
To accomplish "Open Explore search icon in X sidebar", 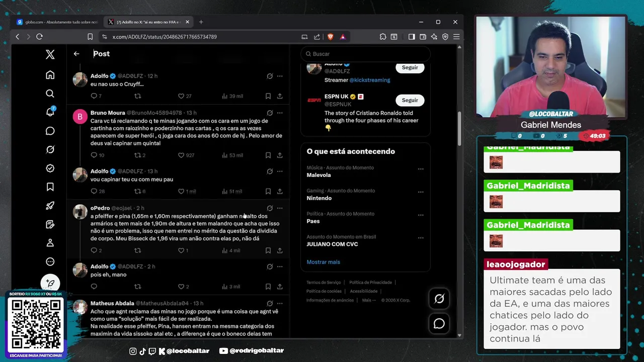I will pos(50,94).
